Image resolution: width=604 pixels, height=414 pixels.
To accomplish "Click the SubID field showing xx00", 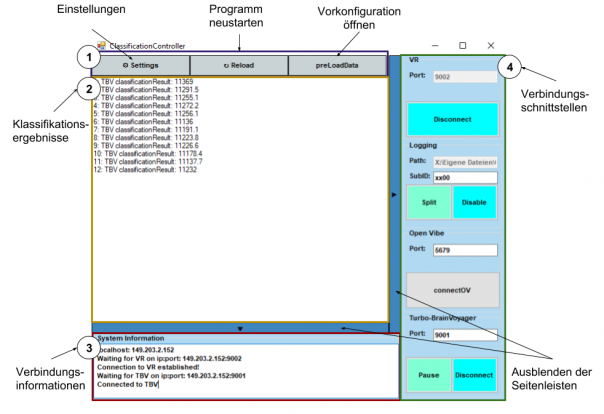I will [x=465, y=178].
